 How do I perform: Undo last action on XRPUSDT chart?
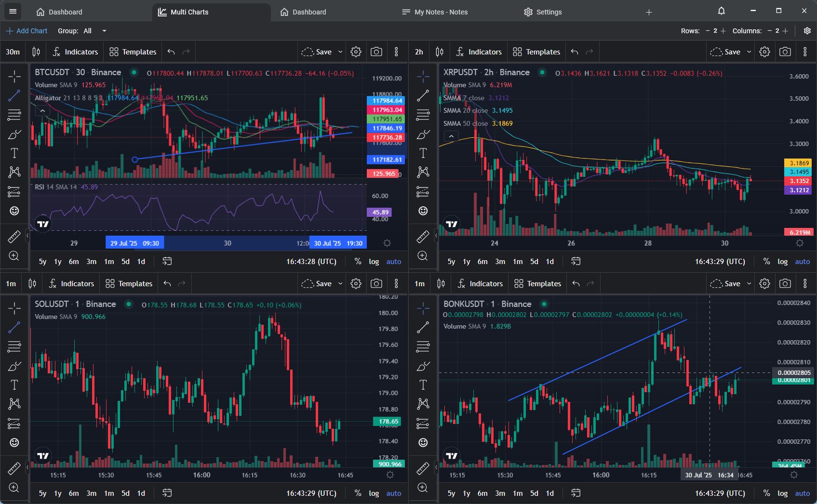[x=575, y=52]
